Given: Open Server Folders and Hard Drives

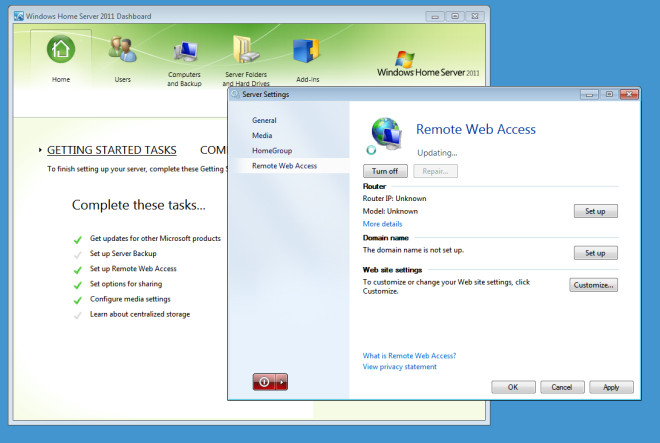Looking at the screenshot, I should tap(246, 61).
